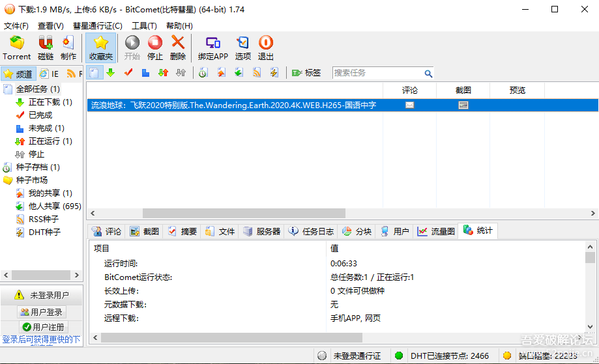Viewport: 599px width, 364px height.
Task: Select 全部任务 (1) in the tree
Action: click(x=38, y=89)
